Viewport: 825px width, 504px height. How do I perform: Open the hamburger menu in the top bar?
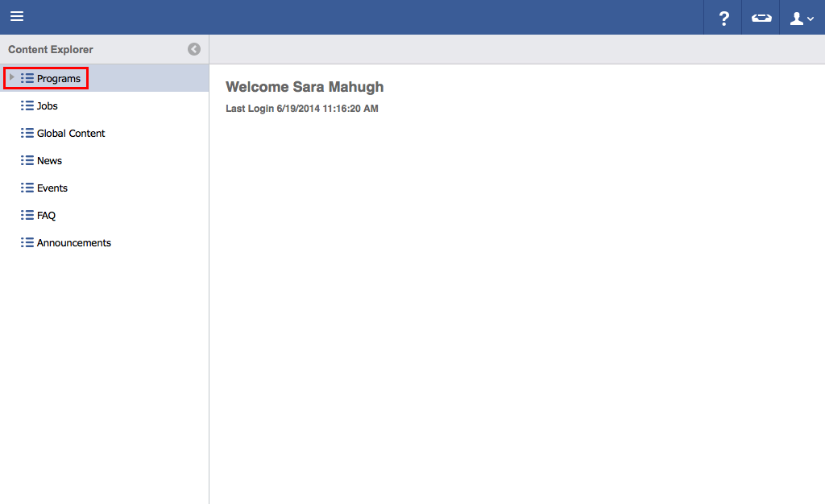pos(17,17)
